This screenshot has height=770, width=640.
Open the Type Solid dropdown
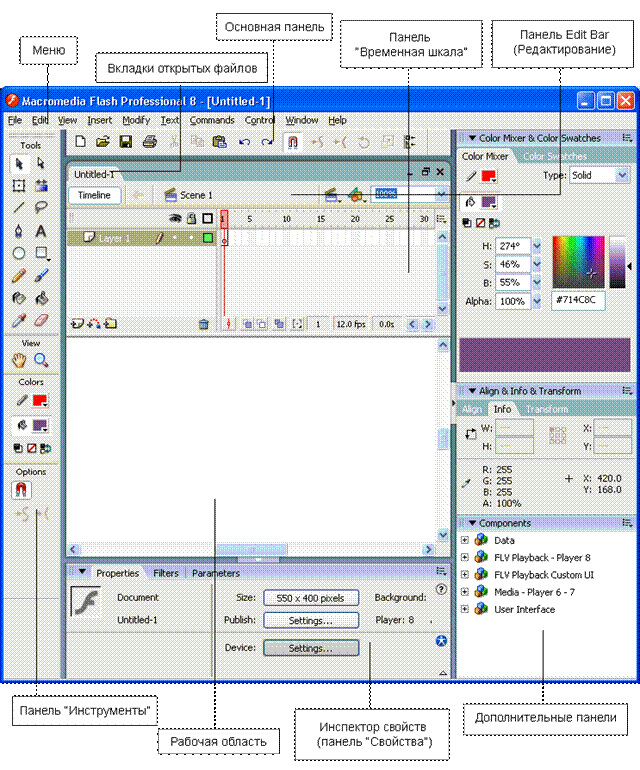click(622, 175)
